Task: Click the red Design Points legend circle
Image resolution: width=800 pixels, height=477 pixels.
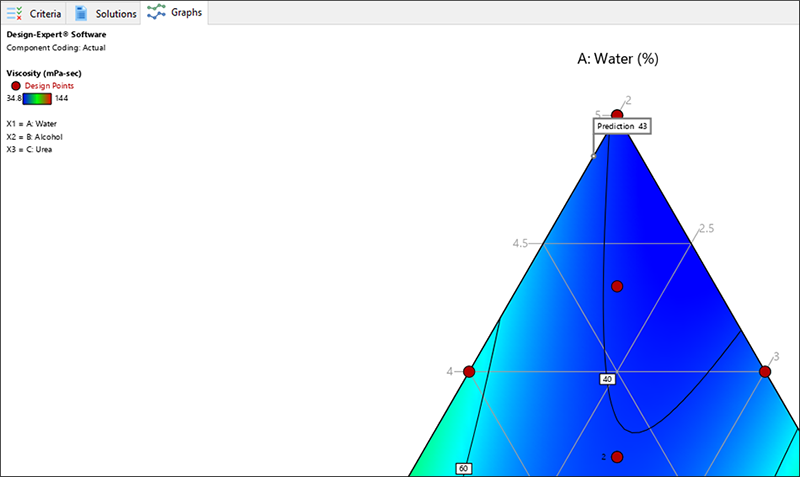Action: tap(15, 86)
